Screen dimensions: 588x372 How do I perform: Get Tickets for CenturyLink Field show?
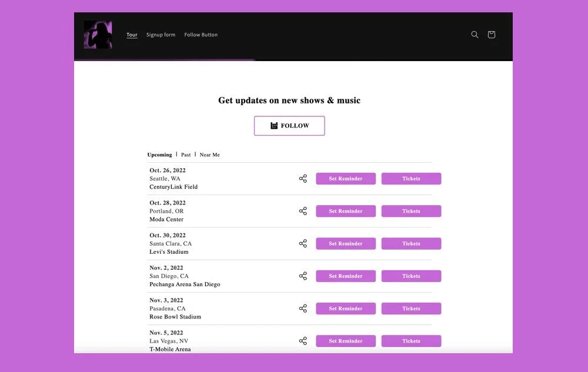pos(411,179)
